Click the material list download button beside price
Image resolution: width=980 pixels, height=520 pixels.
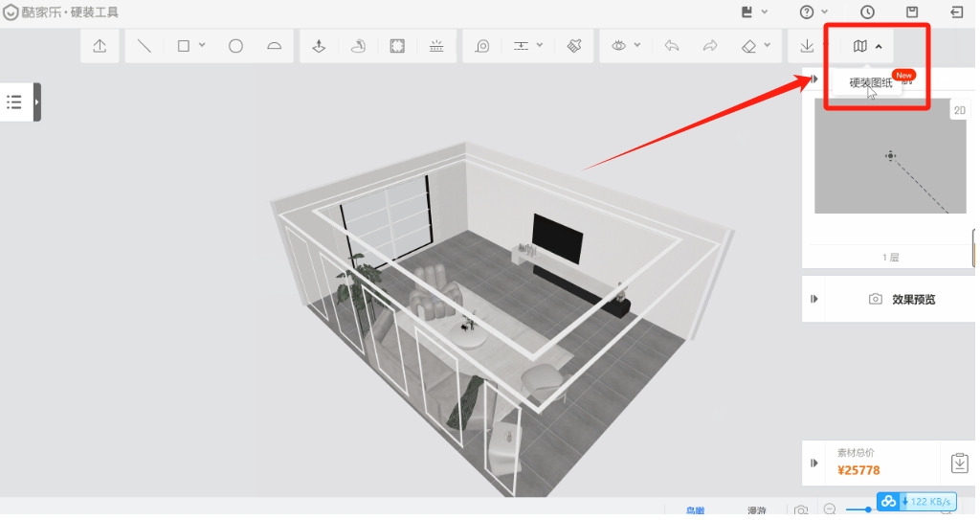(960, 463)
